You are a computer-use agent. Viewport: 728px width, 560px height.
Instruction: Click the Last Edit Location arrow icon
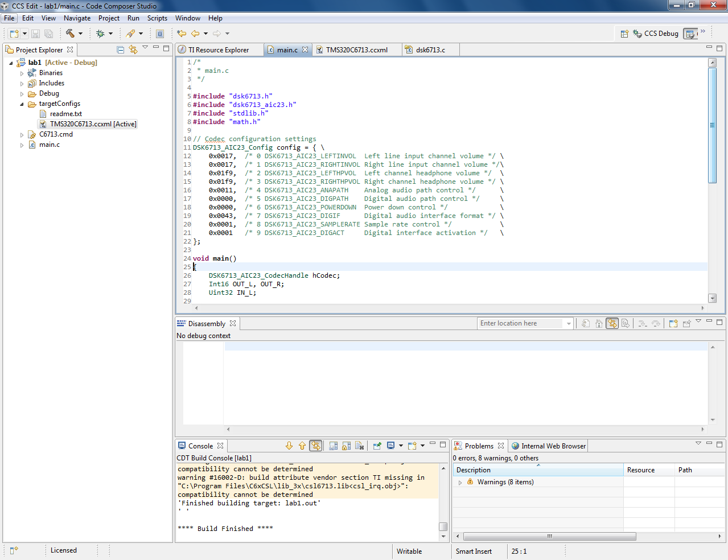[x=182, y=34]
